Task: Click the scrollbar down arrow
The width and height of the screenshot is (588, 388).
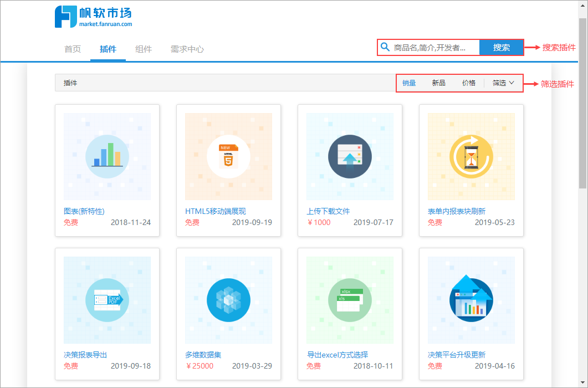Action: (x=582, y=384)
